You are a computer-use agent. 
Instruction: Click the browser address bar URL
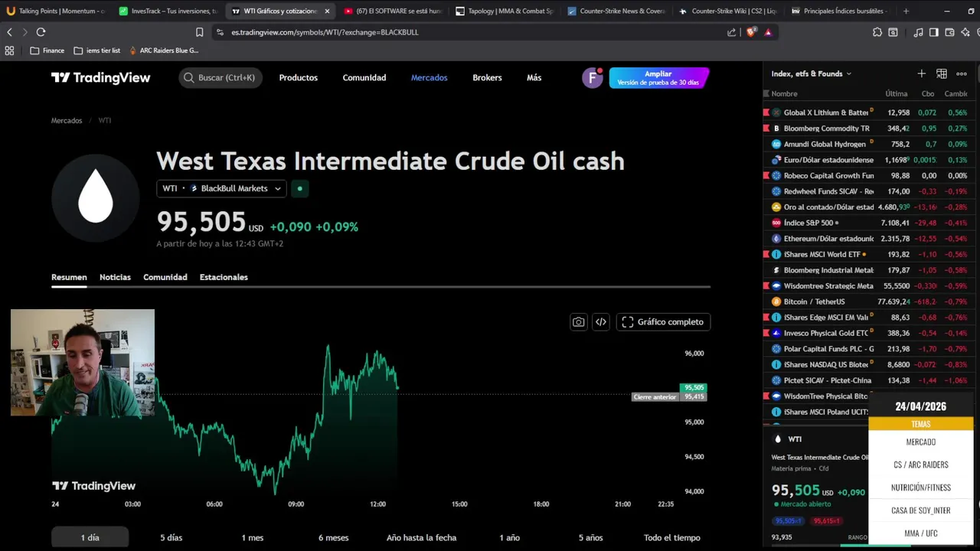(x=325, y=32)
